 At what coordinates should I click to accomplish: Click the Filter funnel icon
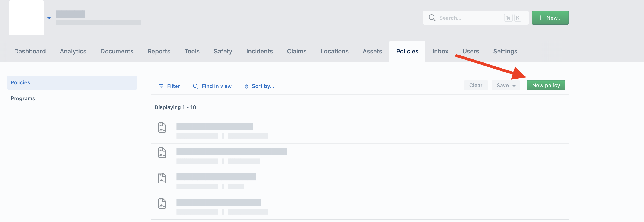(161, 86)
